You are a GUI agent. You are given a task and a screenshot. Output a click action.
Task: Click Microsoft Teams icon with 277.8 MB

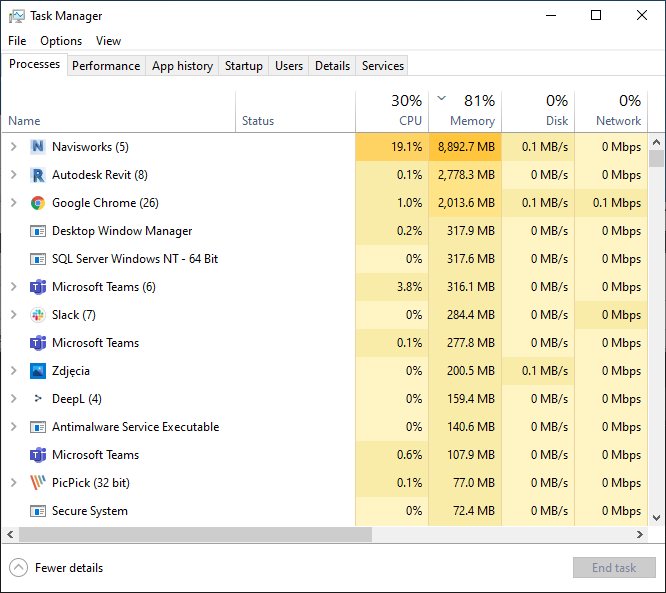point(38,343)
